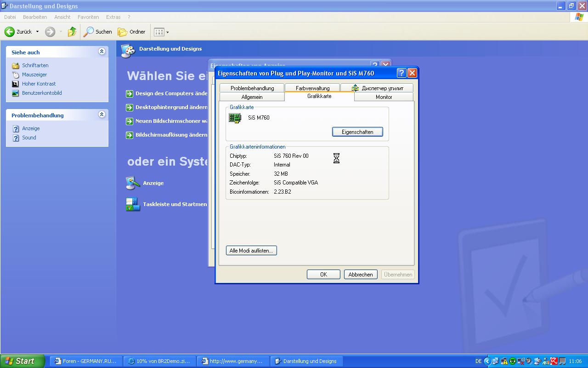The image size is (588, 368).
Task: Open the Extras menu
Action: [x=113, y=17]
